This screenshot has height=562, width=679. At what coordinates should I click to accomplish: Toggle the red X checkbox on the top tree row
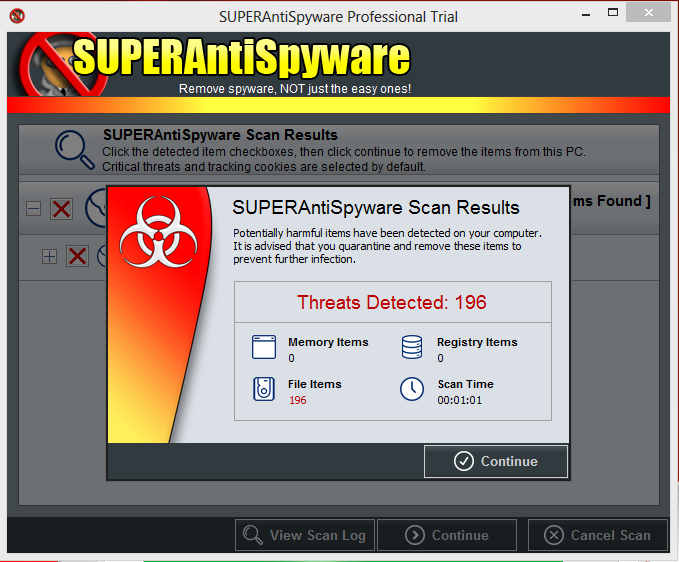pos(61,209)
